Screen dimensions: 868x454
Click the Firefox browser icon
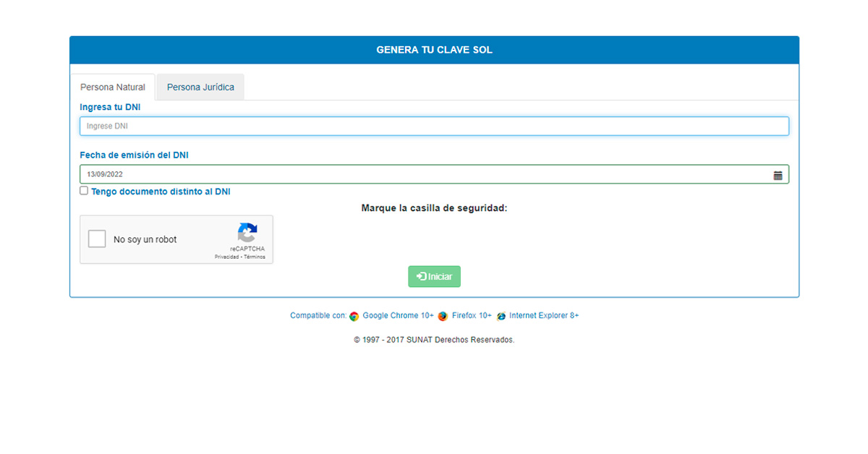(442, 316)
